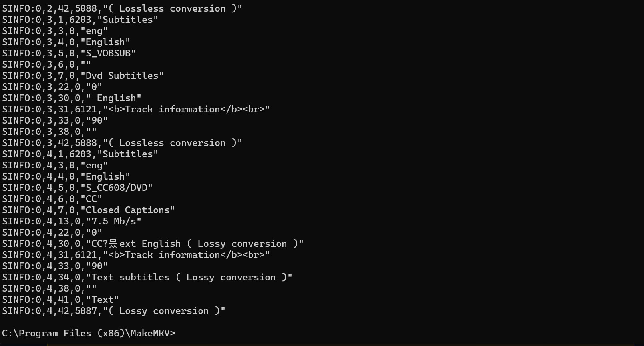This screenshot has width=644, height=346.
Task: Click the "Text subtitles ( Lossy conversion )" line
Action: pos(147,277)
